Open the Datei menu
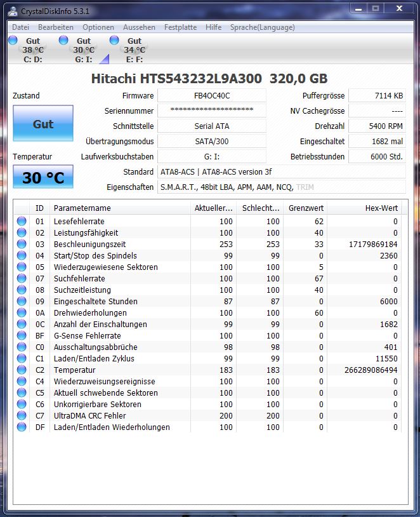 coord(20,27)
